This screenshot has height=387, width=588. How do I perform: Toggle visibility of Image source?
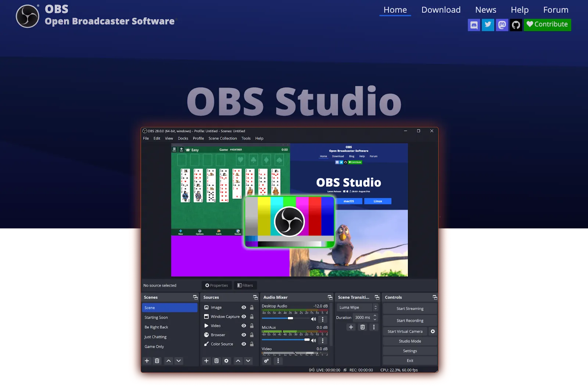tap(244, 308)
